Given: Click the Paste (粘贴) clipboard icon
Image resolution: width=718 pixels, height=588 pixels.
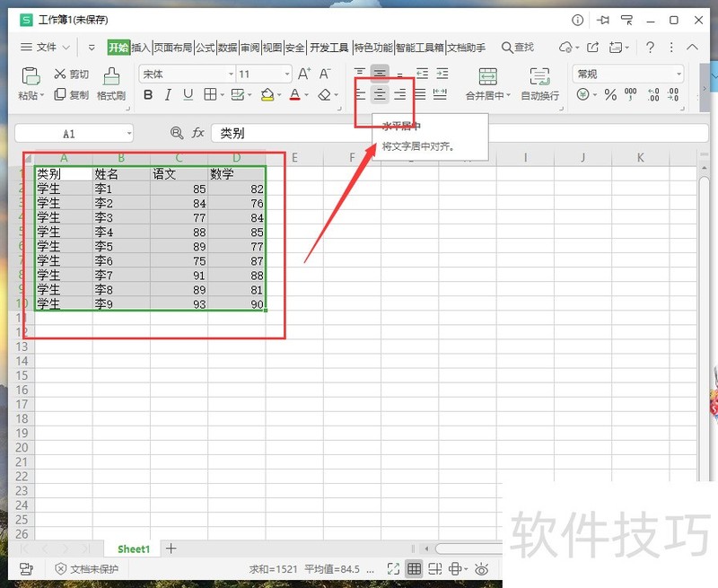Looking at the screenshot, I should tap(31, 76).
